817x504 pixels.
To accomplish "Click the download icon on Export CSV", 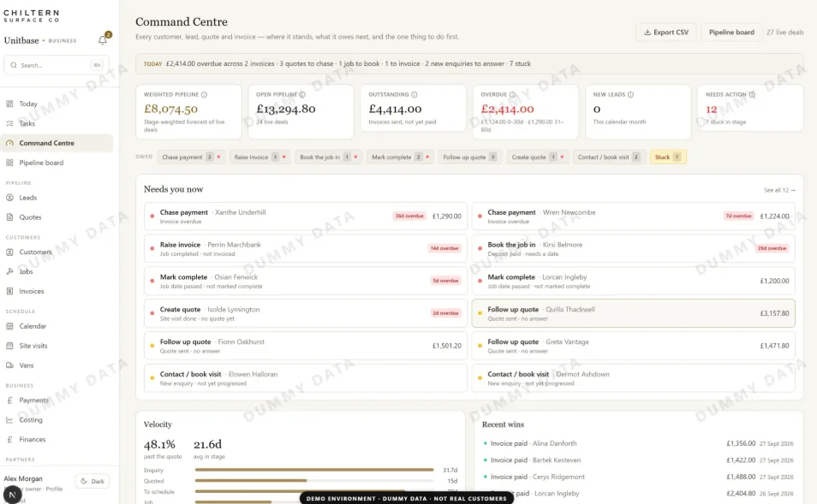I will point(647,33).
